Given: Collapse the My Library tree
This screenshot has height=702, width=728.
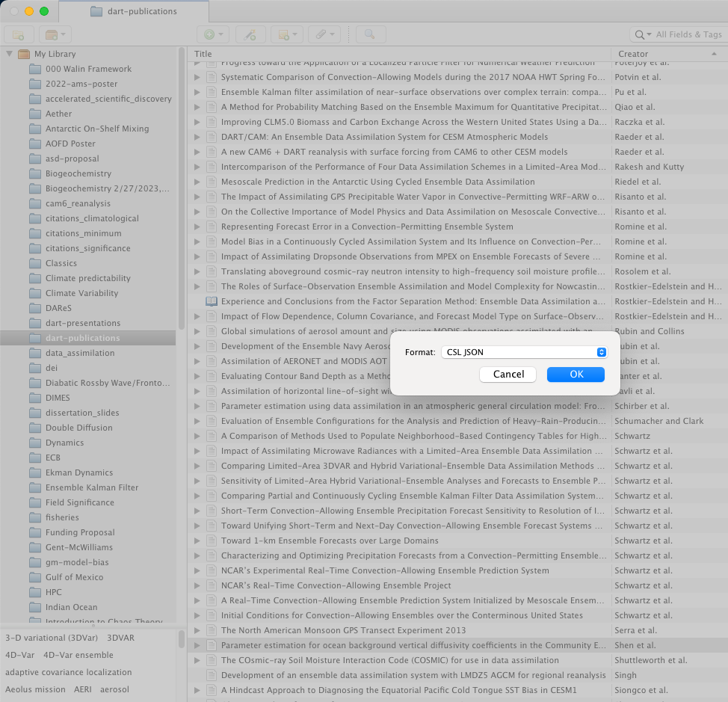Looking at the screenshot, I should pyautogui.click(x=9, y=54).
